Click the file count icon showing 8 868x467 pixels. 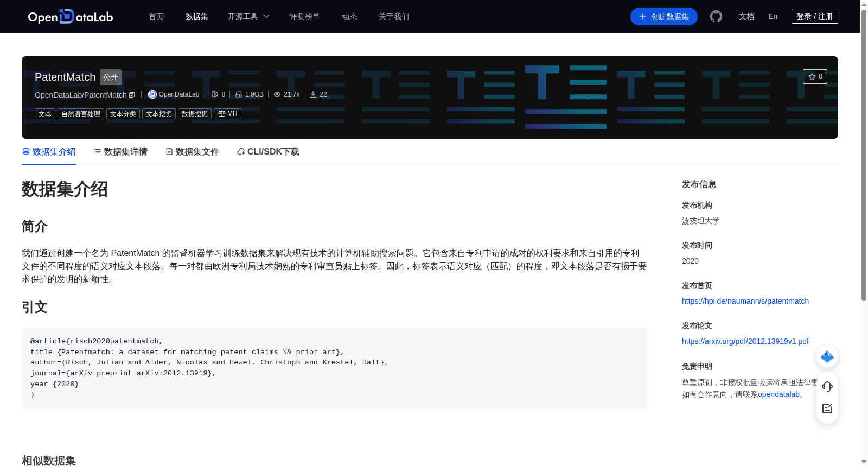(215, 94)
